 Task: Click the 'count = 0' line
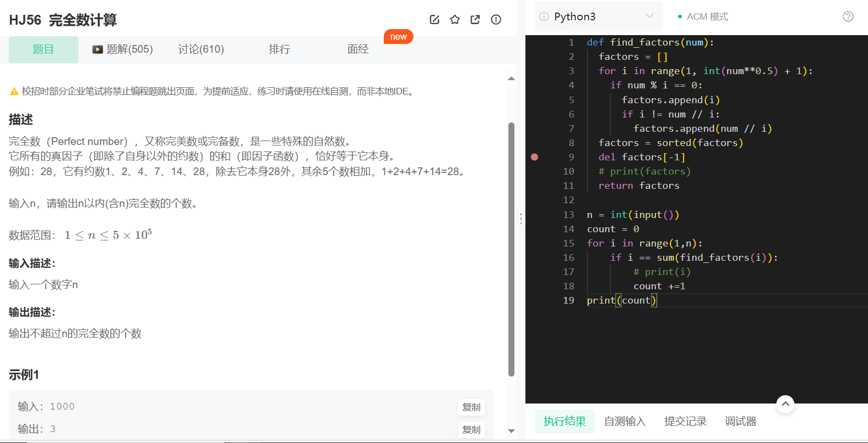pos(613,229)
